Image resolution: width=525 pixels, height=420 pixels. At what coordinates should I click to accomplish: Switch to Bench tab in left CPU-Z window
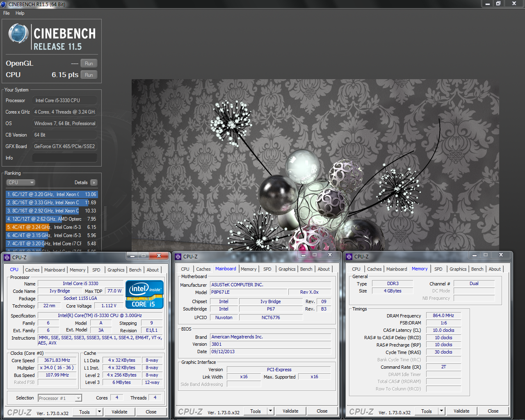(x=135, y=270)
